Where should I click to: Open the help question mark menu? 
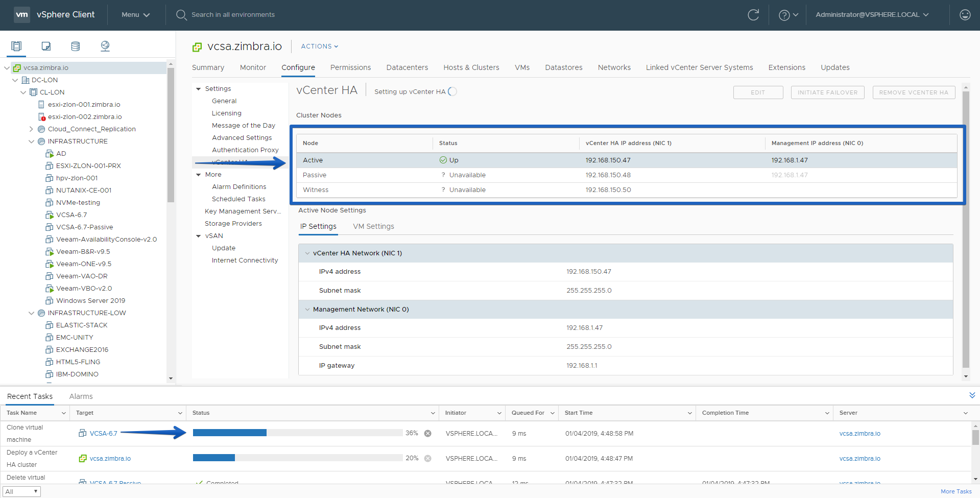pyautogui.click(x=788, y=15)
